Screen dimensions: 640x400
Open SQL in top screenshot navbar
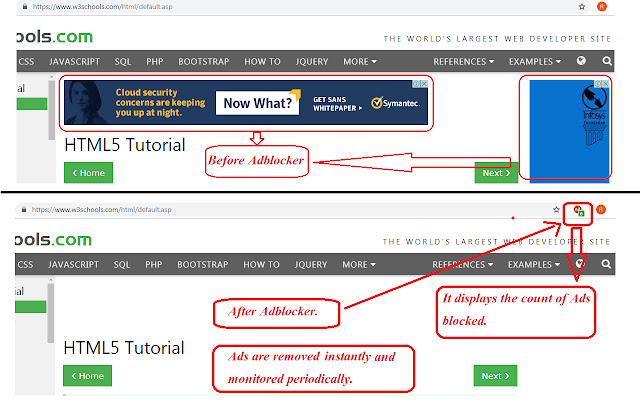[x=123, y=62]
